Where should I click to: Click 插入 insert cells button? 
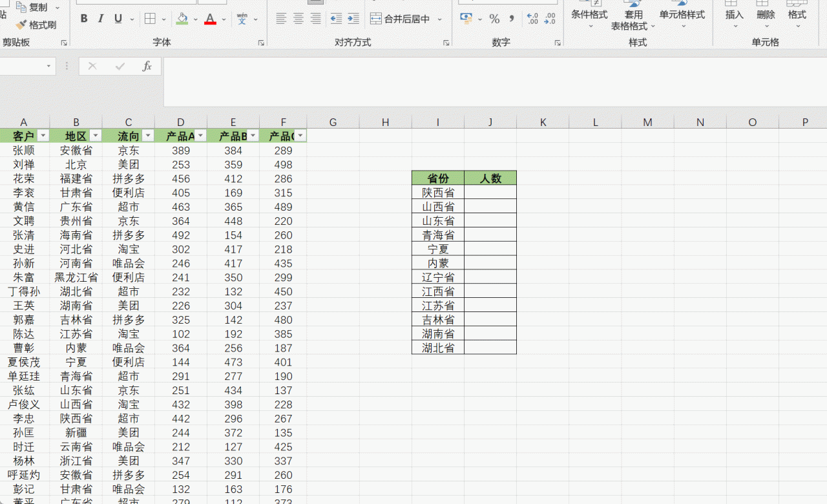pos(735,16)
